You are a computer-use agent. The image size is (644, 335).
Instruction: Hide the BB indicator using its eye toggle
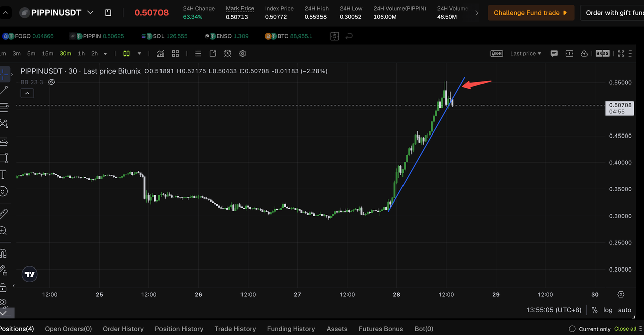point(51,82)
